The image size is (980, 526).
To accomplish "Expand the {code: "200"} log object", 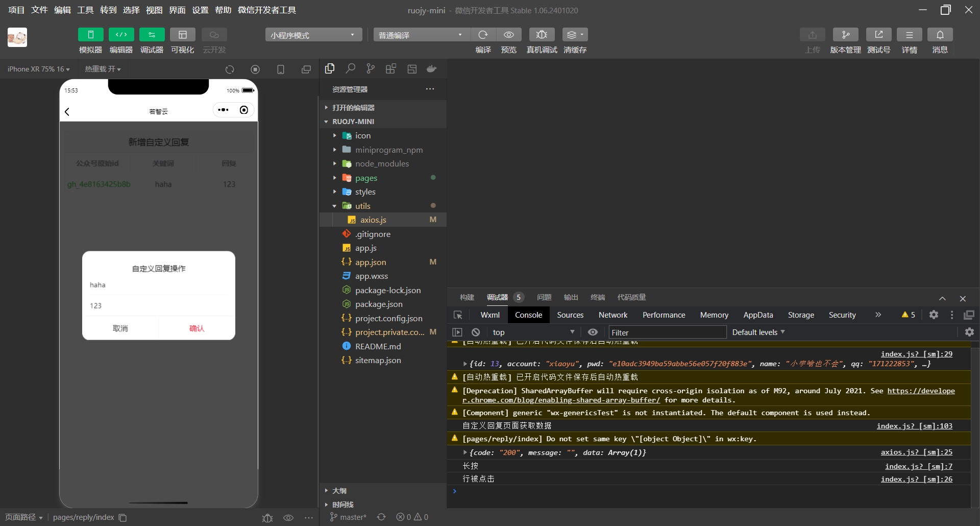I will (465, 452).
